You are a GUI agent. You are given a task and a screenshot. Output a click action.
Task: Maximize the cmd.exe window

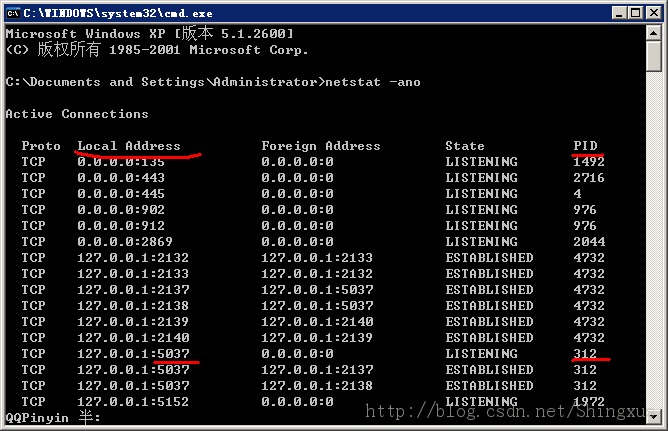(x=636, y=13)
